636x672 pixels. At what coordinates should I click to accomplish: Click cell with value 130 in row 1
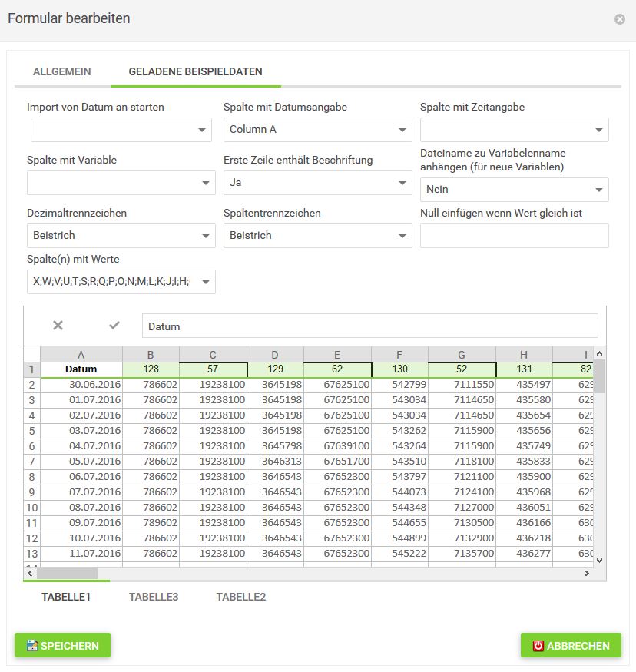coord(399,369)
